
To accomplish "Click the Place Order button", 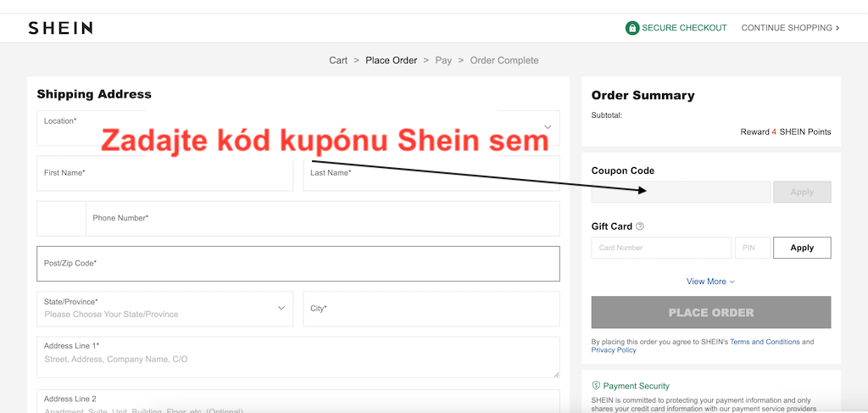I will pos(711,312).
